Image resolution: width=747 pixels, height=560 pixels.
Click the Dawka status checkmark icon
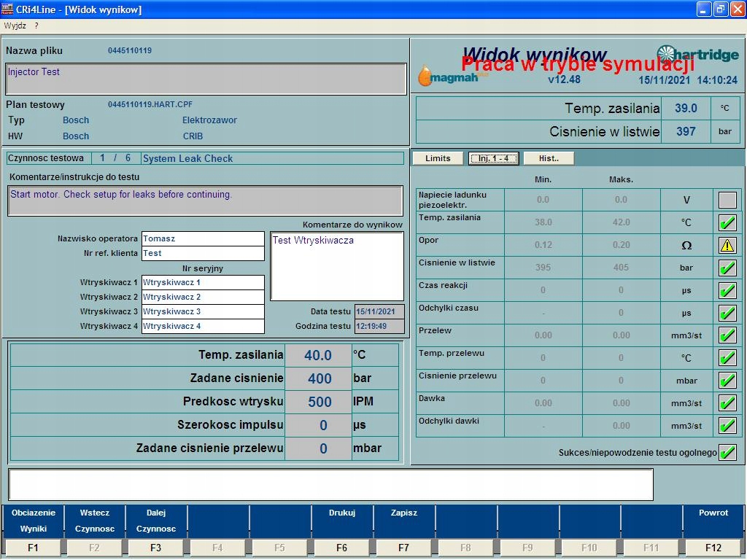pos(727,403)
